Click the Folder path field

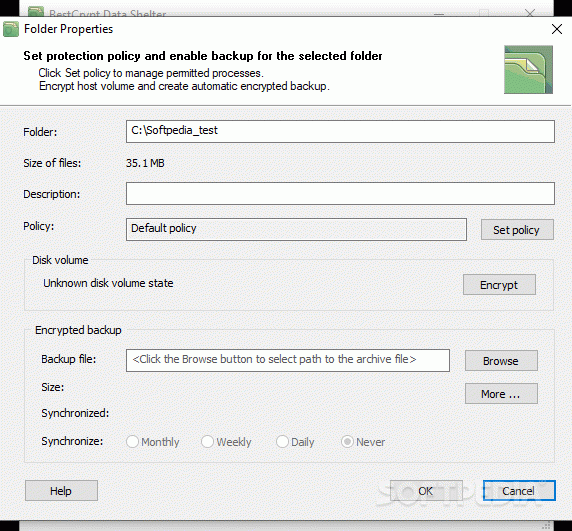[x=340, y=131]
